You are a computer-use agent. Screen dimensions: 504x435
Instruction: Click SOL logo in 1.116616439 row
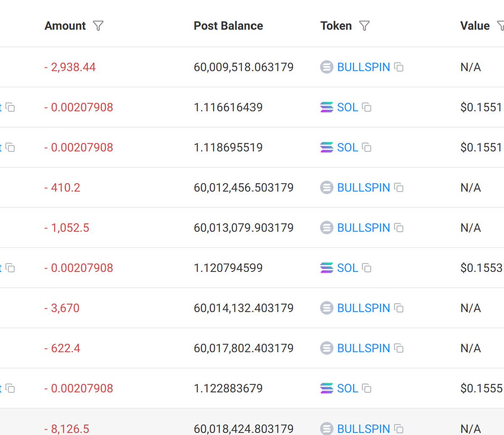pyautogui.click(x=327, y=108)
